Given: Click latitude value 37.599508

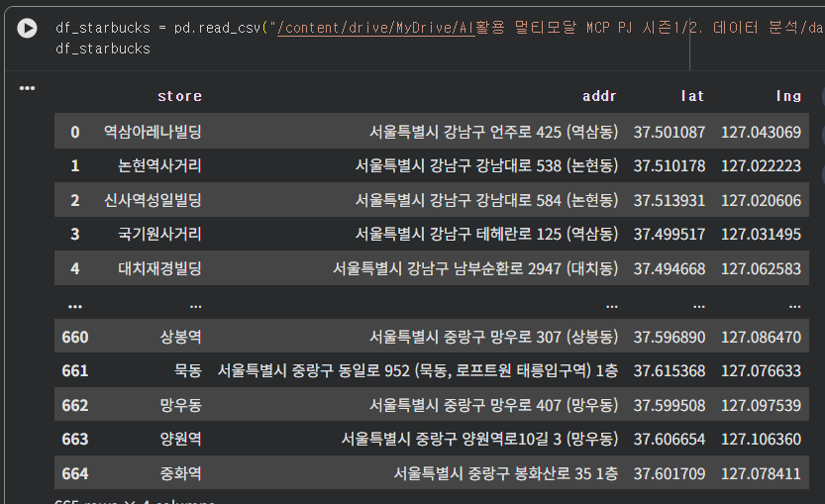Looking at the screenshot, I should pyautogui.click(x=670, y=405).
